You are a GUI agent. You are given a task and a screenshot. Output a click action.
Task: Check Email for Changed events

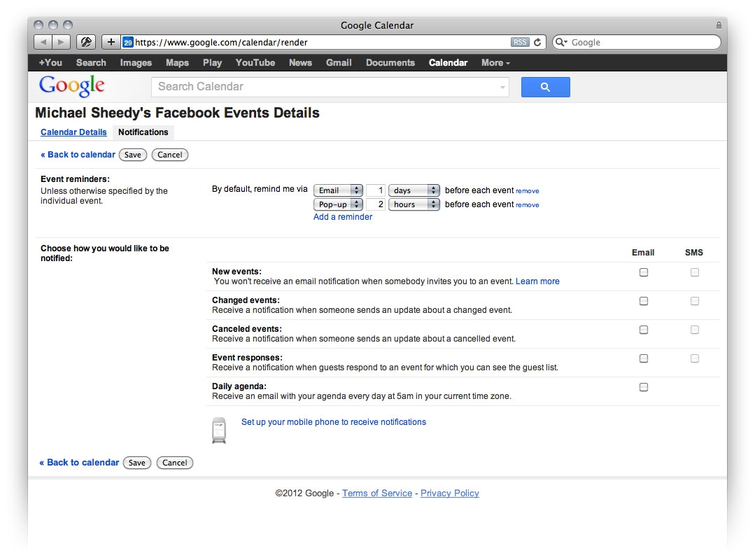point(643,302)
